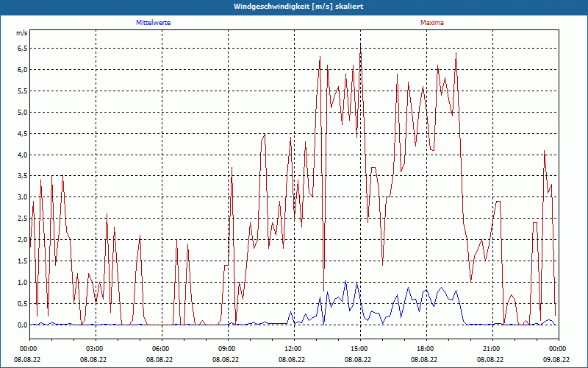Screen dimensions: 588x368
Task: Select the '4,5' y-axis value
Action: pos(22,134)
